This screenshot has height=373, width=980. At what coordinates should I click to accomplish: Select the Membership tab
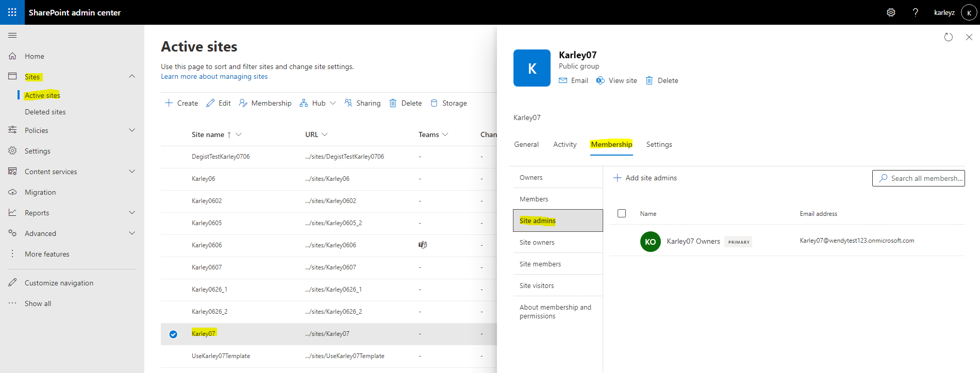(611, 144)
